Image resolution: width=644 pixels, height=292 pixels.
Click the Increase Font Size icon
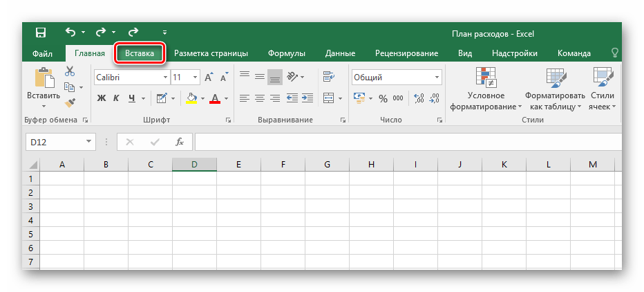[x=210, y=77]
